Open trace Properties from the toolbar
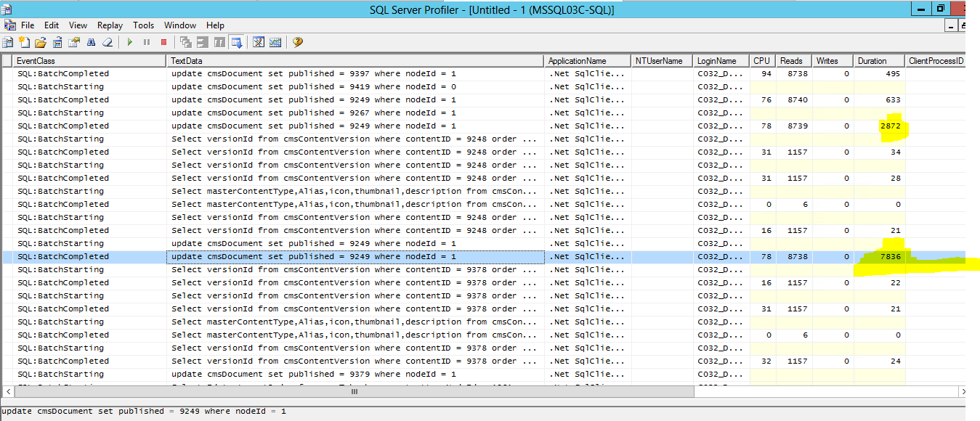 (74, 42)
